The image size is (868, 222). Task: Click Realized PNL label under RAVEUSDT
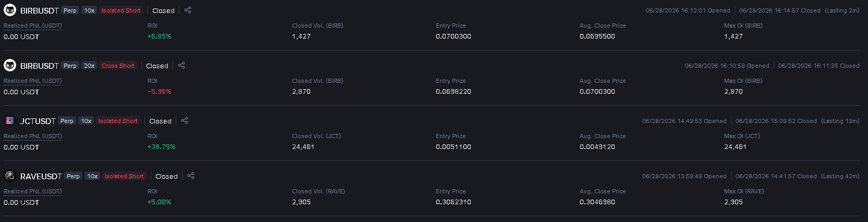click(33, 191)
